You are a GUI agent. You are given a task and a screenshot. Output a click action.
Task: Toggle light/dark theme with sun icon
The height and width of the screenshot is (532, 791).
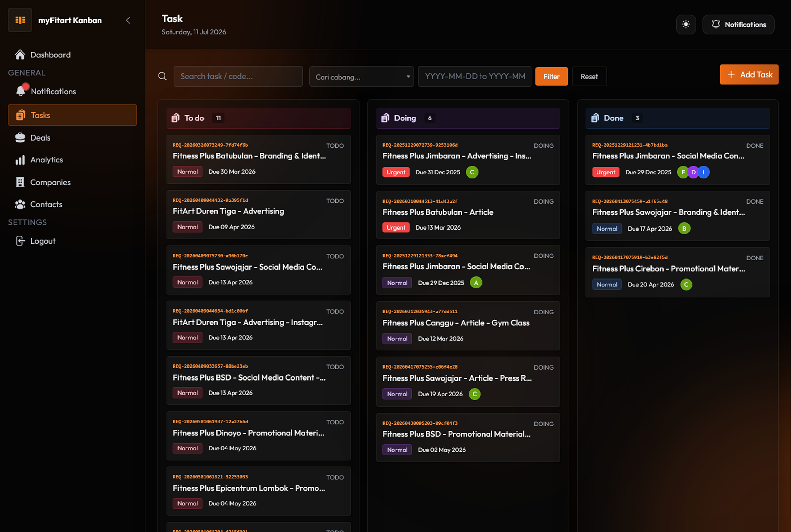(x=686, y=24)
